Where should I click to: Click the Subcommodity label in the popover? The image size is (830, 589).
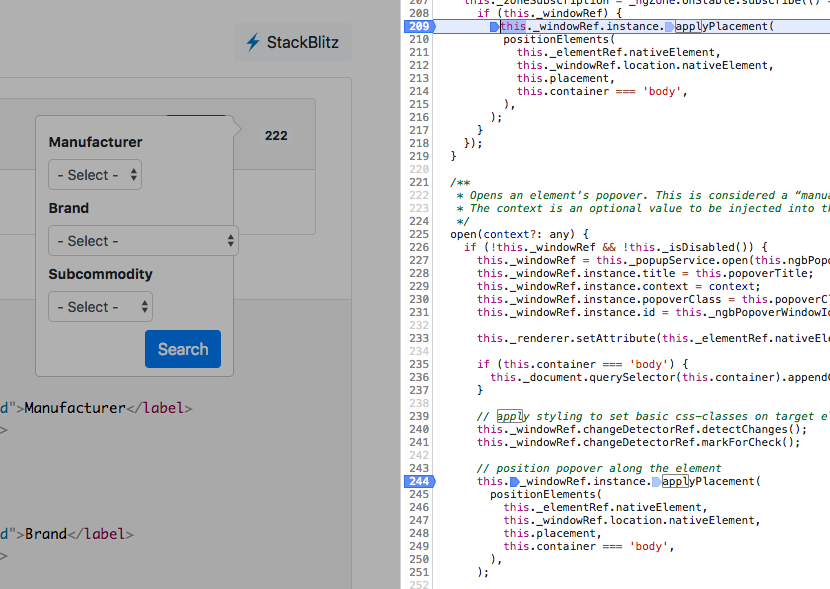pos(100,274)
